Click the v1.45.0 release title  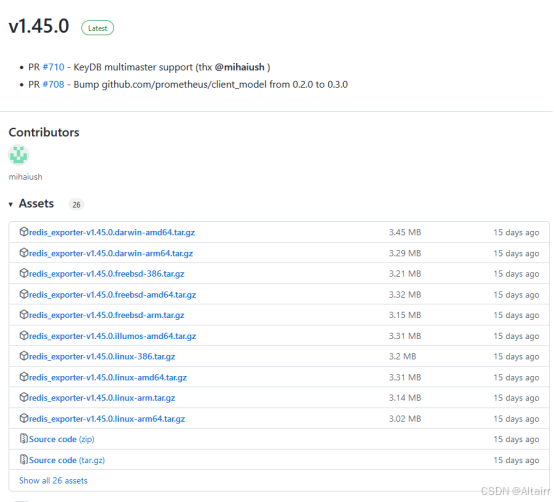click(x=39, y=26)
